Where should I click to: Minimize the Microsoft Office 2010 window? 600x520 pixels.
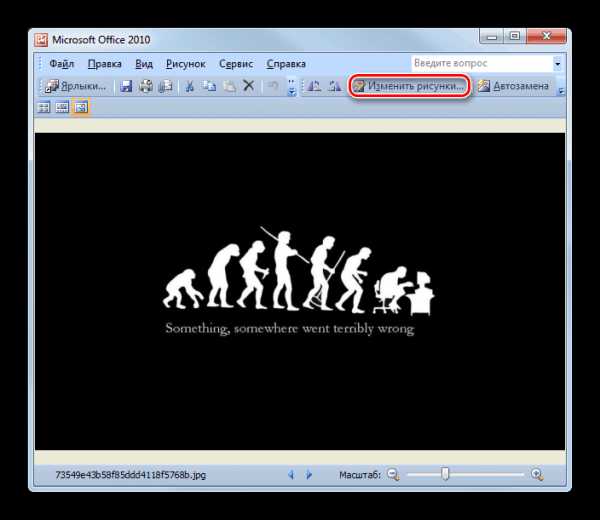coord(492,37)
